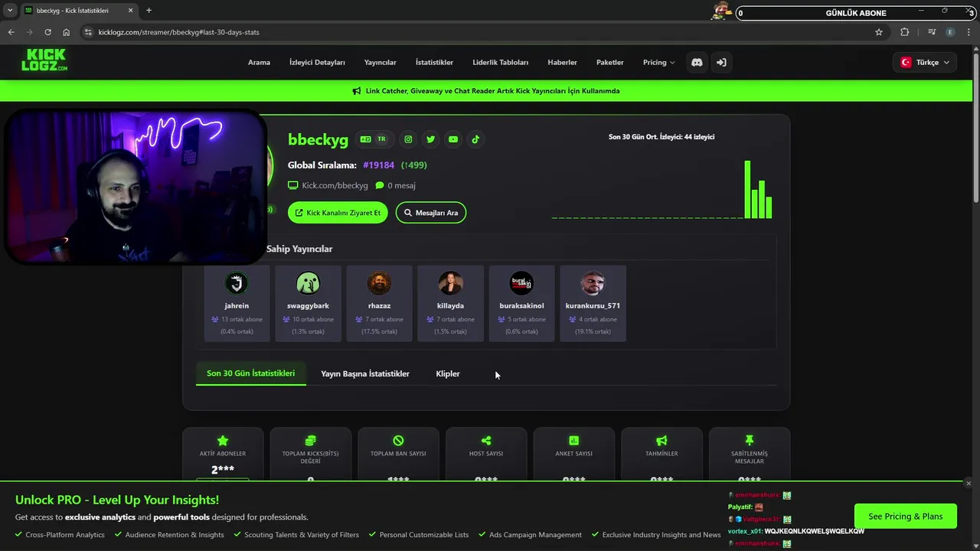Open bbeckyg's Instagram profile icon
This screenshot has height=551, width=980.
408,139
